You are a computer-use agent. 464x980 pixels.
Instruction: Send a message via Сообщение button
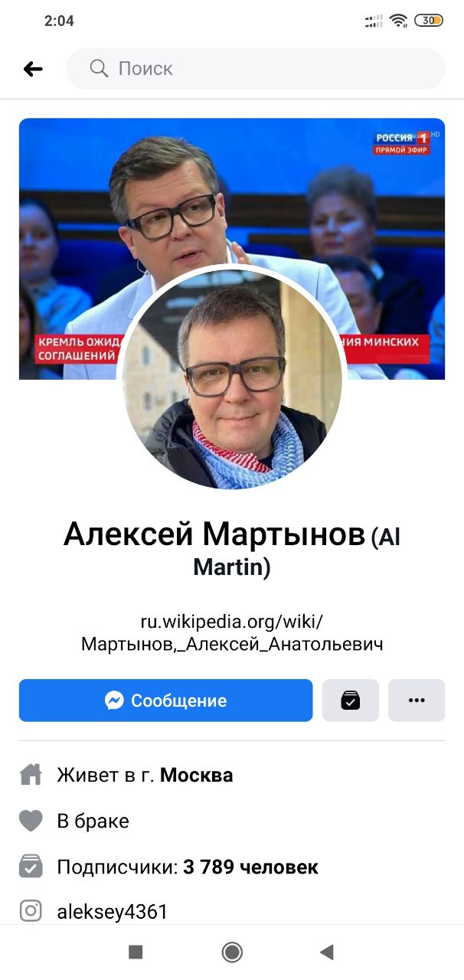pyautogui.click(x=166, y=701)
